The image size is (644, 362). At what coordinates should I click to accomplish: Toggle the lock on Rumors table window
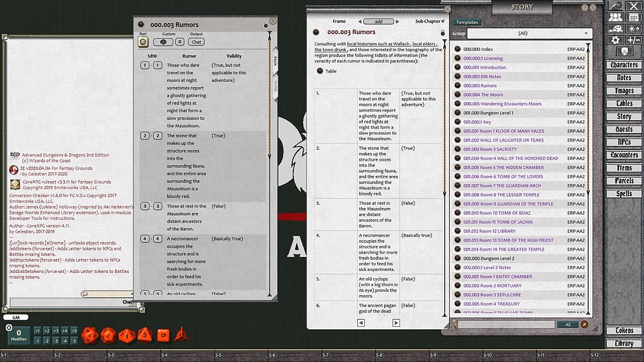click(266, 25)
